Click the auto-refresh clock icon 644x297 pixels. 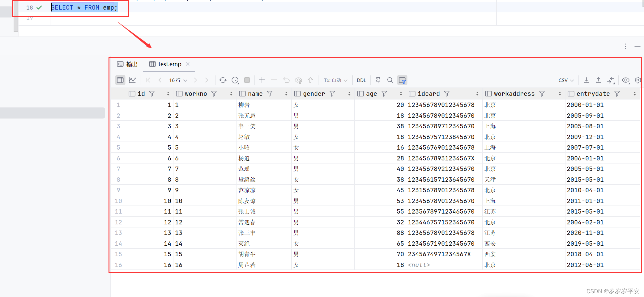tap(235, 80)
